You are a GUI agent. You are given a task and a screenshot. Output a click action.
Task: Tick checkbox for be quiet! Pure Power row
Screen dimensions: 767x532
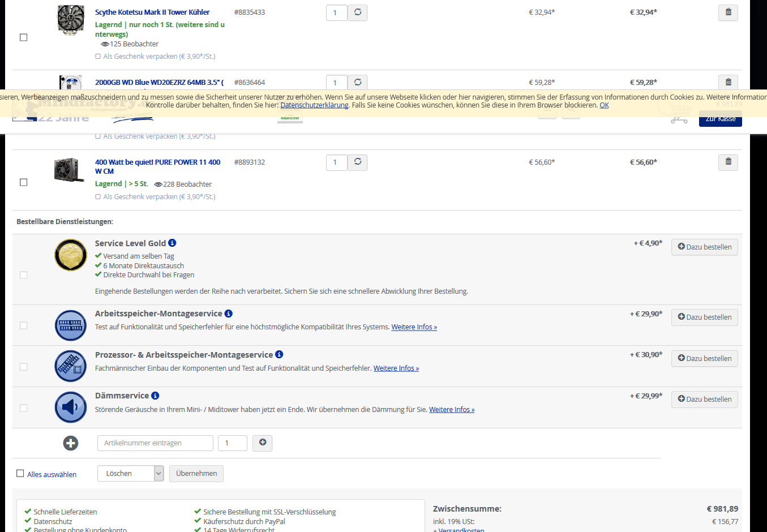point(24,182)
